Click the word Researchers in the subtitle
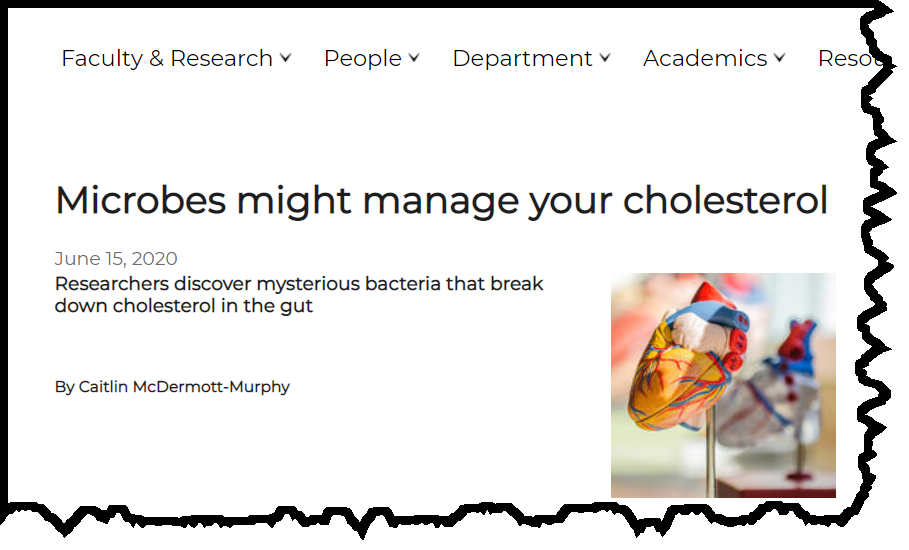Image resolution: width=909 pixels, height=550 pixels. 112,284
